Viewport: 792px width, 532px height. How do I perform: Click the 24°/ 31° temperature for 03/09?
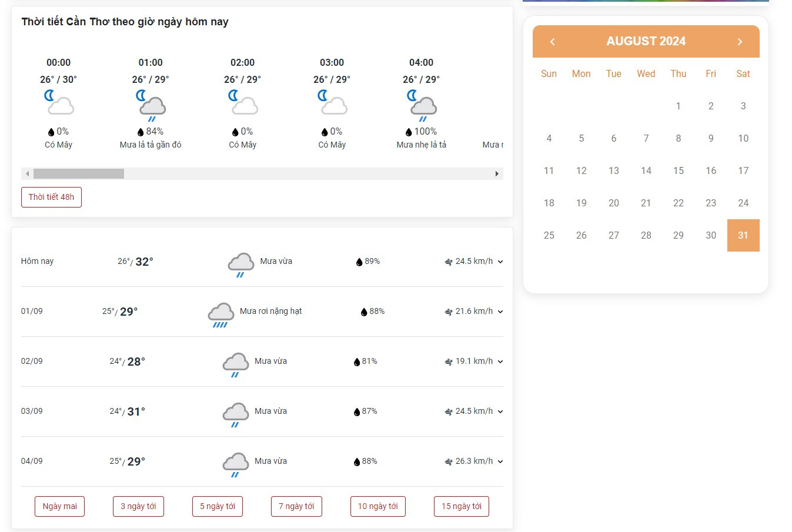127,411
